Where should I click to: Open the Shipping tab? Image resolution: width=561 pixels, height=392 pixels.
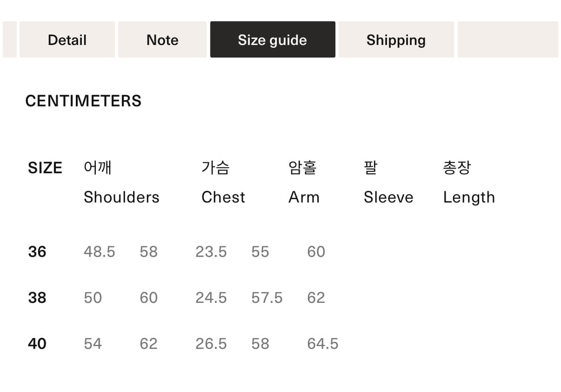396,40
